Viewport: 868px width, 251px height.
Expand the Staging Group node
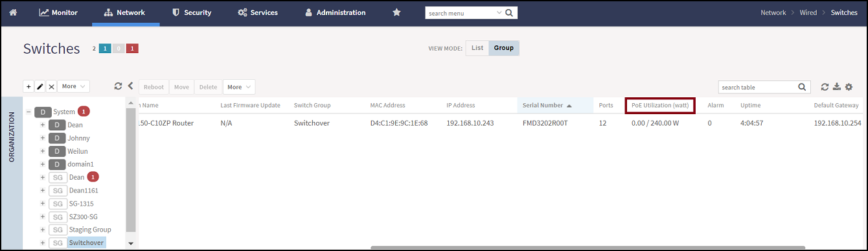click(43, 230)
